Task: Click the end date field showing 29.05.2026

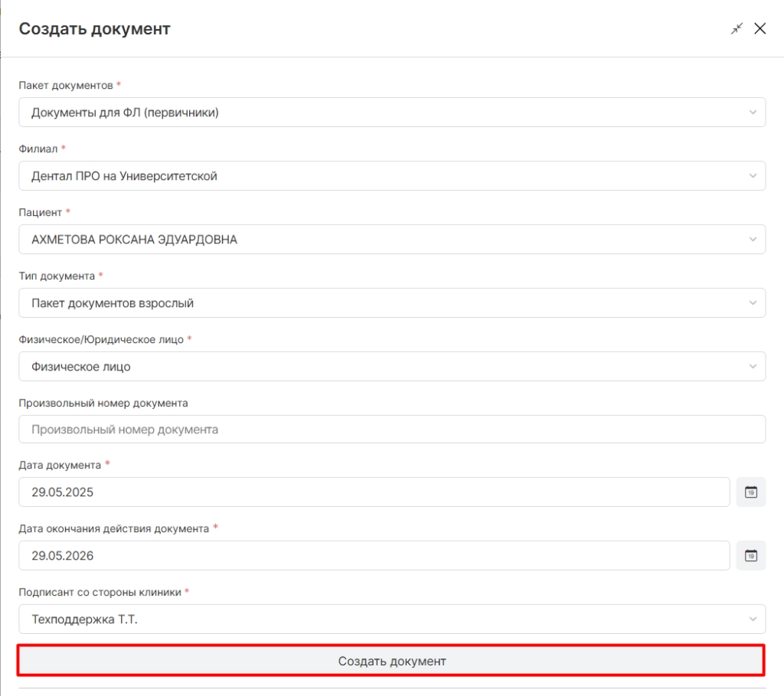Action: (374, 556)
